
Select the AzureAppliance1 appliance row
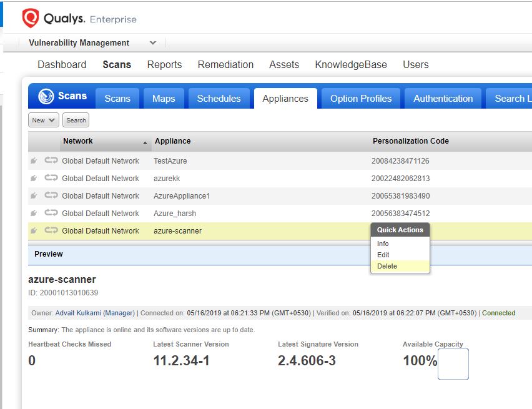(x=182, y=196)
